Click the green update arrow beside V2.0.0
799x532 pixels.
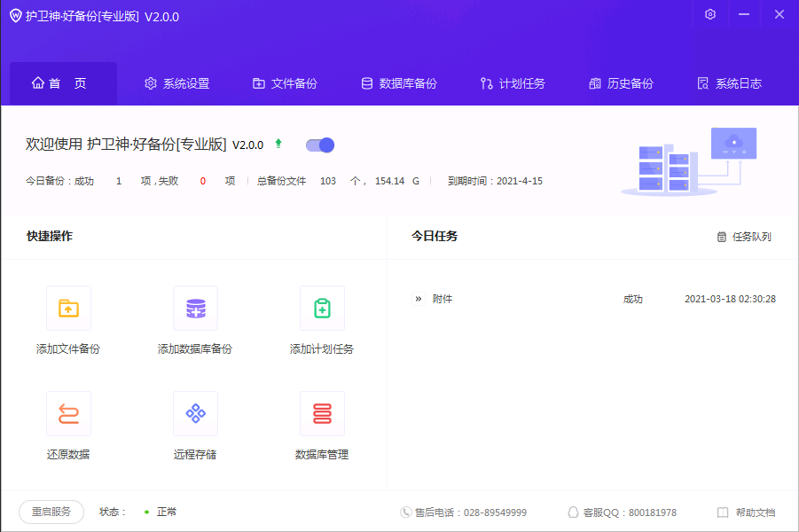(278, 144)
